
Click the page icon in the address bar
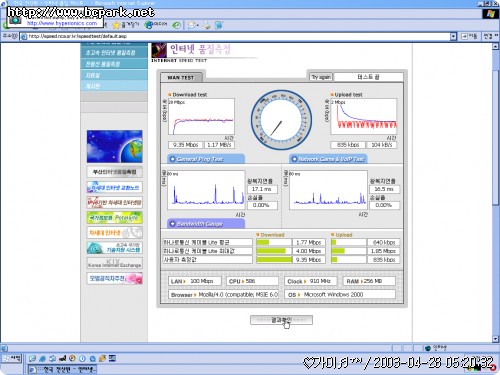[24, 36]
